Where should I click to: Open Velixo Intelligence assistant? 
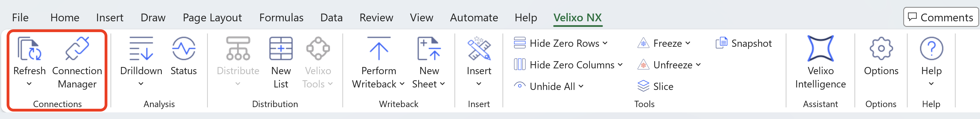click(x=820, y=49)
